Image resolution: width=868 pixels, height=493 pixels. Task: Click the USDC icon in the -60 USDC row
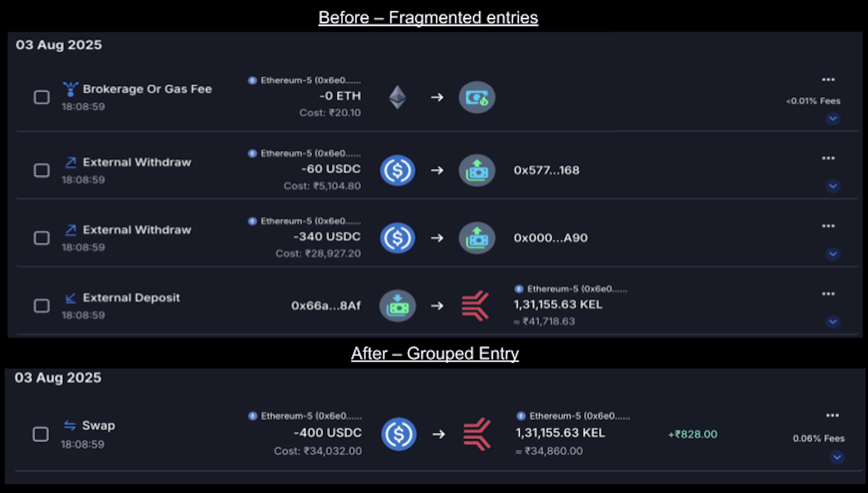click(397, 170)
